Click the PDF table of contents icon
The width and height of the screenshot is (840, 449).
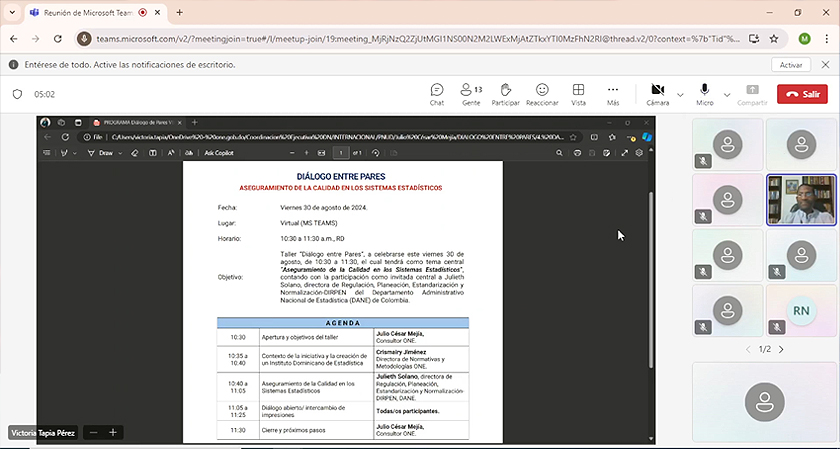(47, 153)
